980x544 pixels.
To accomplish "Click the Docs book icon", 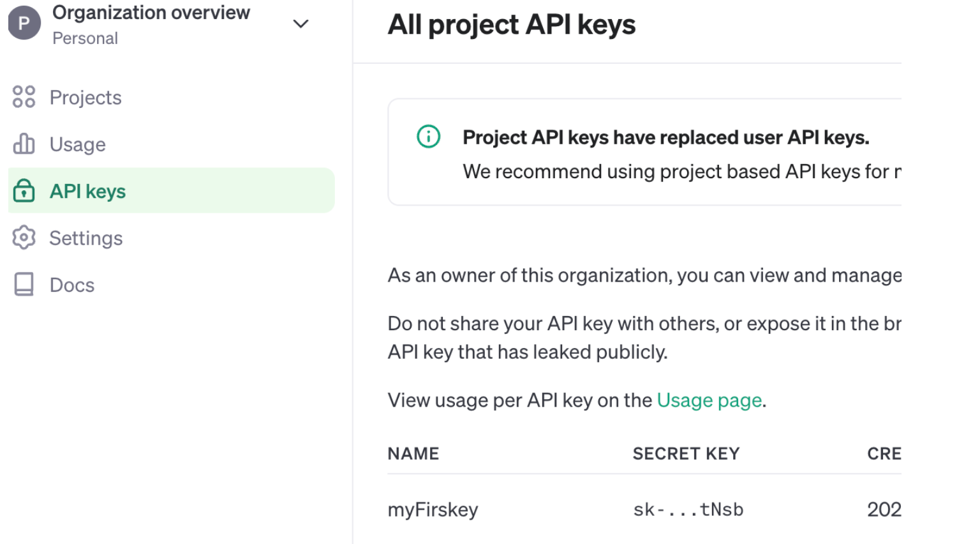I will coord(24,284).
